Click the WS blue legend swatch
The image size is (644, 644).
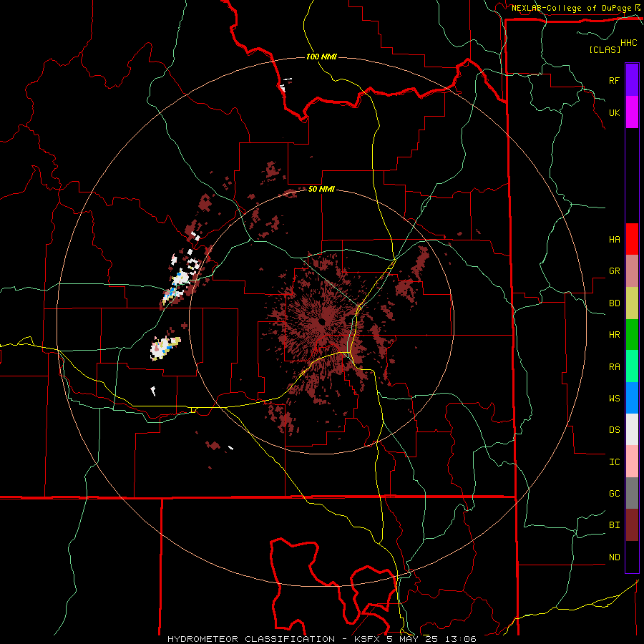(632, 398)
